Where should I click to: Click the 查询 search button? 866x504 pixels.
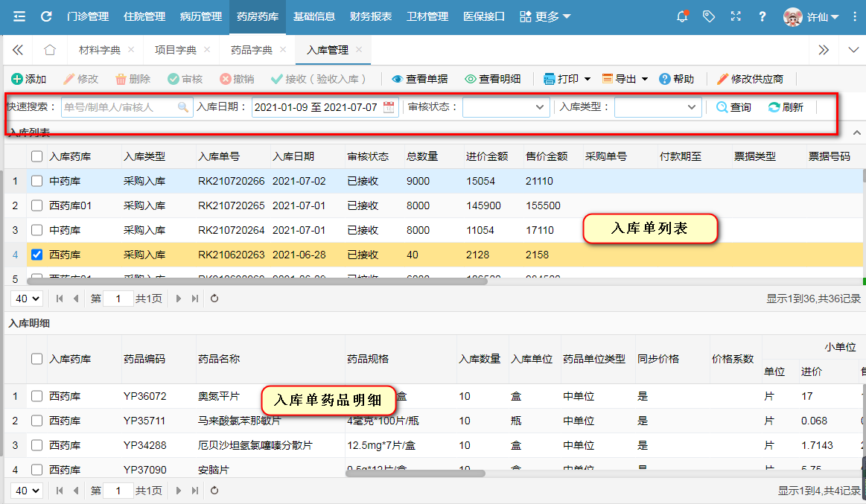coord(733,107)
